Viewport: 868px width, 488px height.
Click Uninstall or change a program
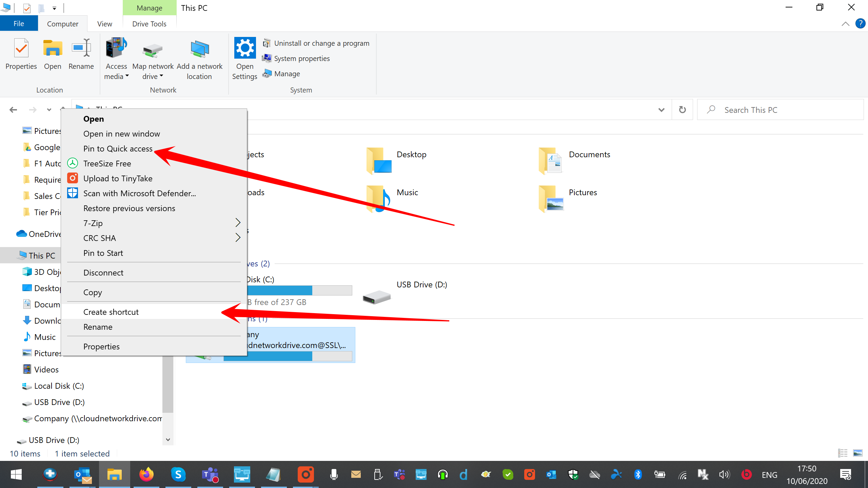pyautogui.click(x=321, y=43)
